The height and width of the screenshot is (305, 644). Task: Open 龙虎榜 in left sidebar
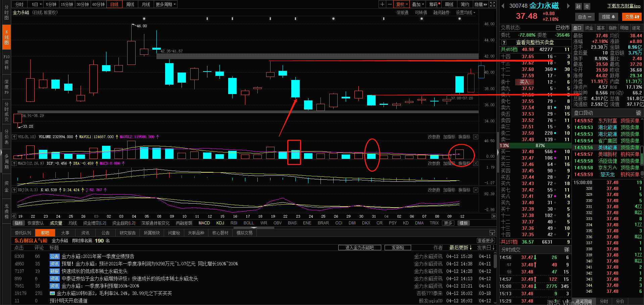[6, 211]
